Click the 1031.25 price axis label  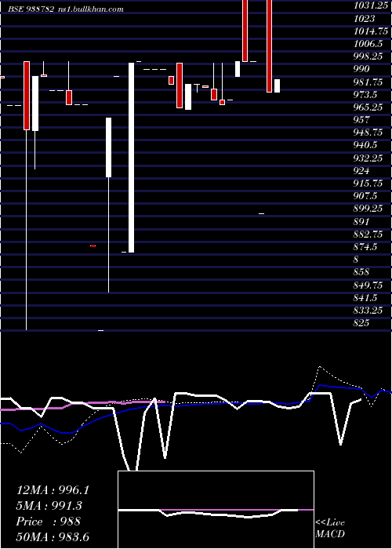click(371, 5)
